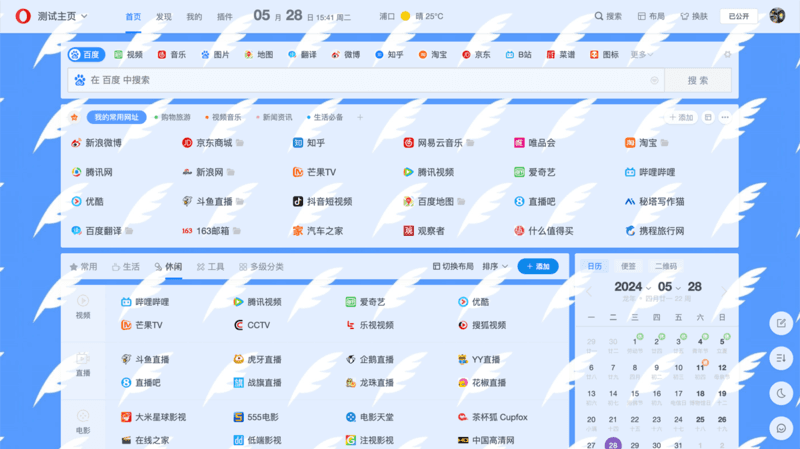Select the 视频 search engine
This screenshot has height=449, width=800.
[x=129, y=55]
